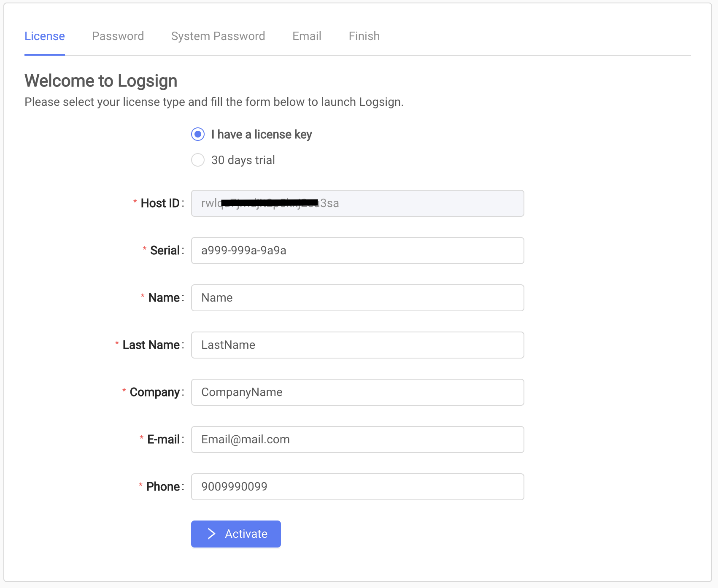The height and width of the screenshot is (588, 718).
Task: Click the 'Phone' label
Action: point(163,487)
